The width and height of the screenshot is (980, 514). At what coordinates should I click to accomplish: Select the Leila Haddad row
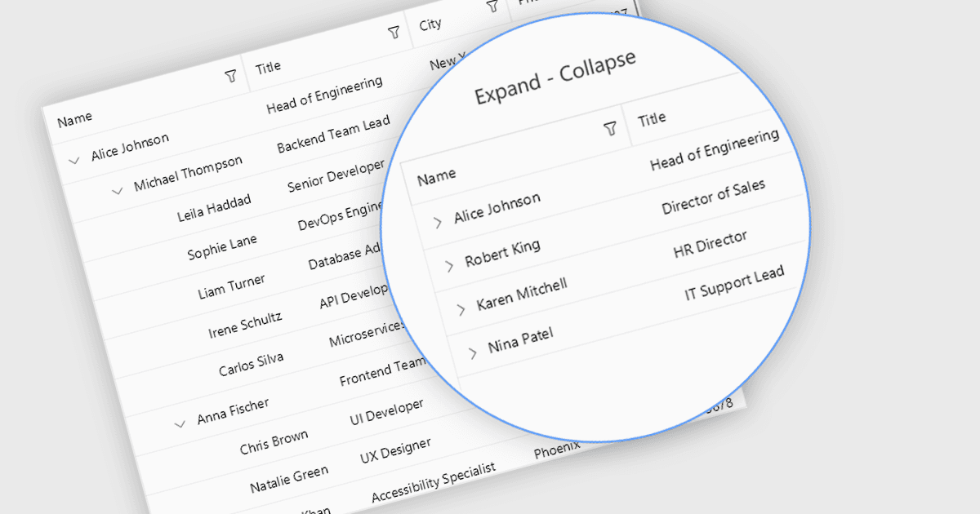tap(214, 208)
